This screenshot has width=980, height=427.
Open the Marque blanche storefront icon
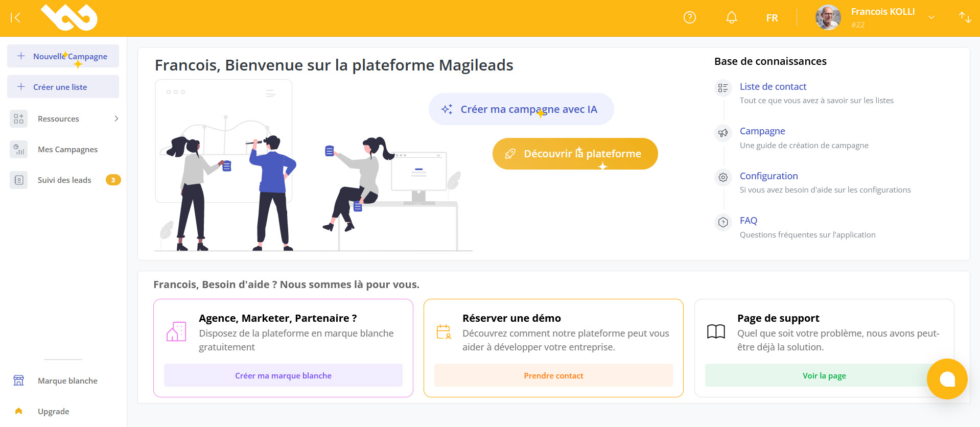click(19, 381)
